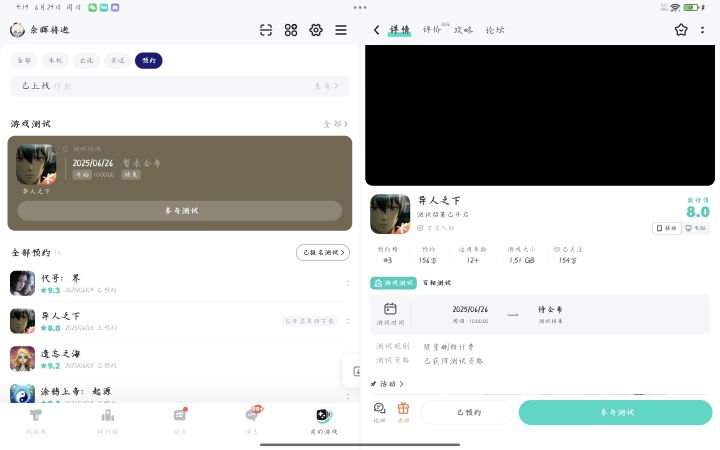Screen dimensions: 720x450
Task: Click 代号：界 game icon in list
Action: 22,283
